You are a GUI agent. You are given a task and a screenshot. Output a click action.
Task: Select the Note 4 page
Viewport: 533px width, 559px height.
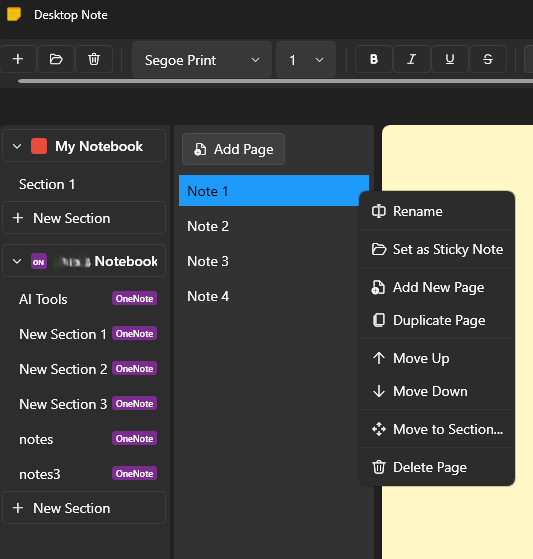pos(274,296)
